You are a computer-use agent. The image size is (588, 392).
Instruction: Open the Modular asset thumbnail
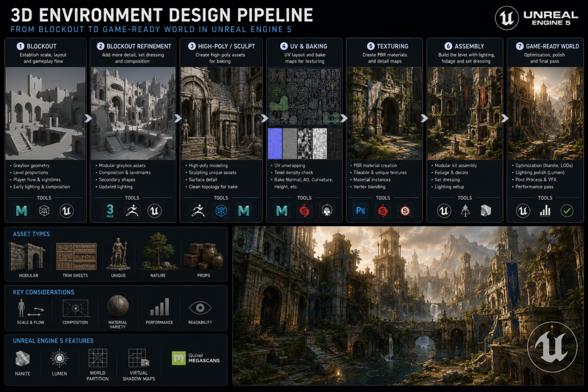[x=28, y=257]
